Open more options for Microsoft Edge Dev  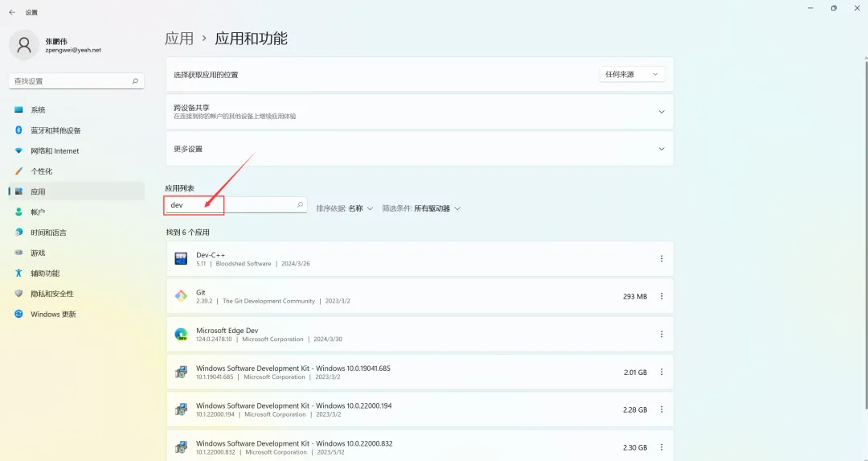tap(661, 334)
